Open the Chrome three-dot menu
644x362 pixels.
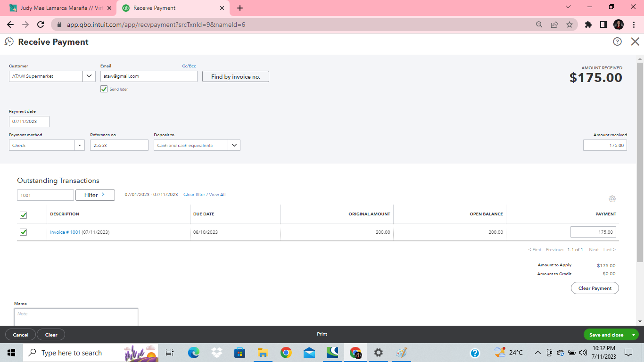click(633, 25)
